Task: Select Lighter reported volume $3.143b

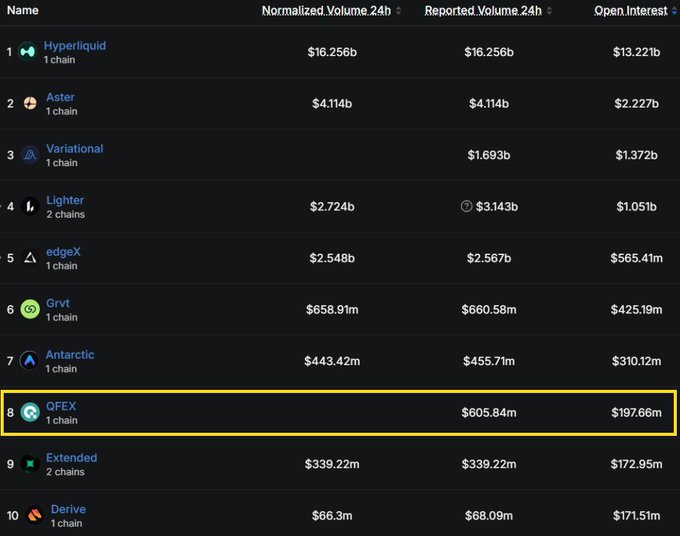Action: 497,206
